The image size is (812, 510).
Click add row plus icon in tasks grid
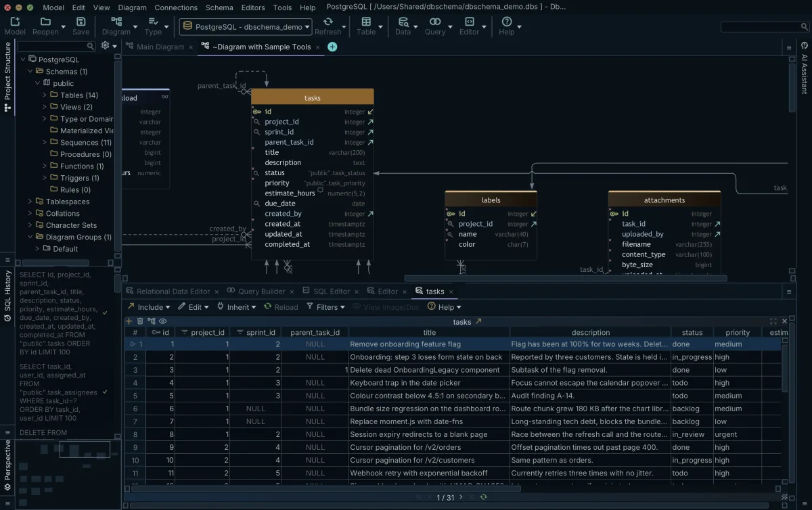tap(129, 322)
